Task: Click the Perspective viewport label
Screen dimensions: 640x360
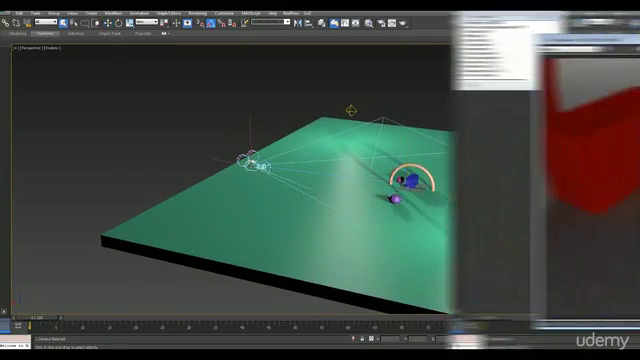Action: click(x=31, y=48)
